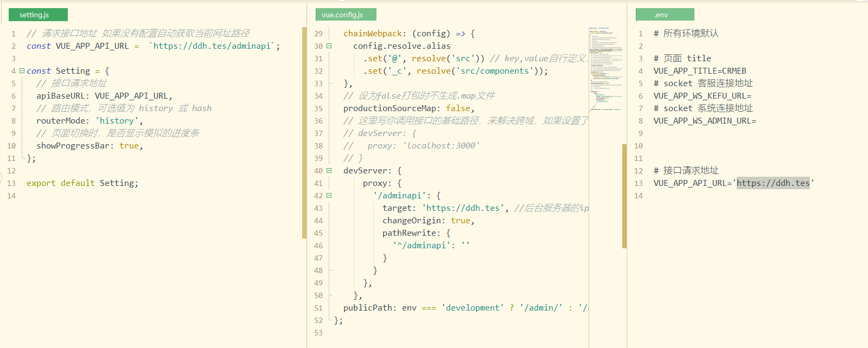Click the 路由模式 comment in setting.js
The width and height of the screenshot is (868, 348).
tap(124, 108)
